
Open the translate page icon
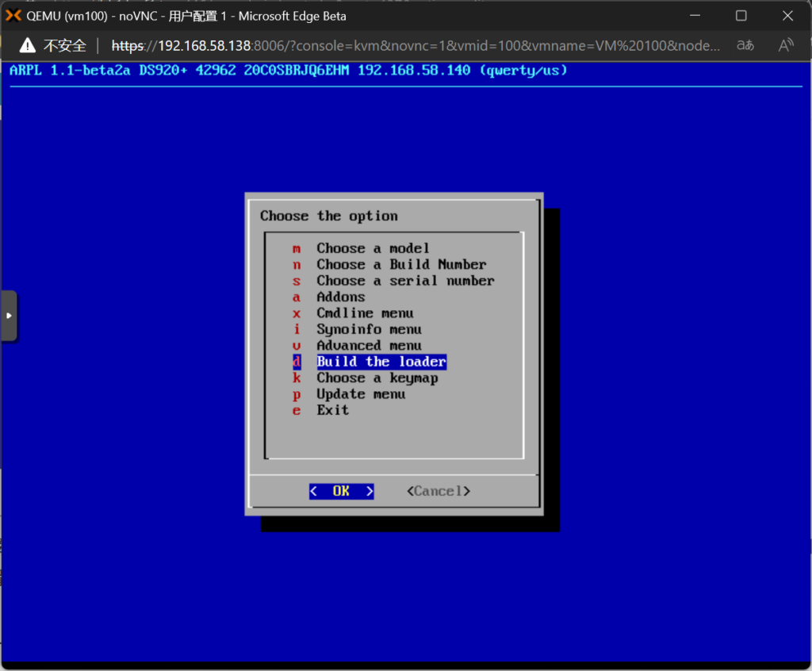pos(745,45)
